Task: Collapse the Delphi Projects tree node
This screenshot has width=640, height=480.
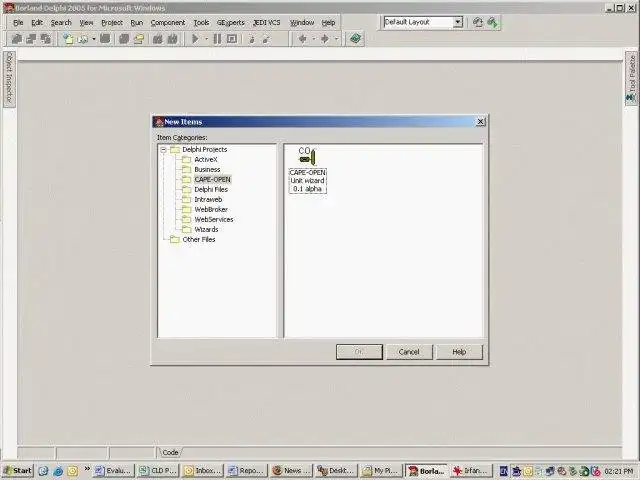Action: [164, 150]
